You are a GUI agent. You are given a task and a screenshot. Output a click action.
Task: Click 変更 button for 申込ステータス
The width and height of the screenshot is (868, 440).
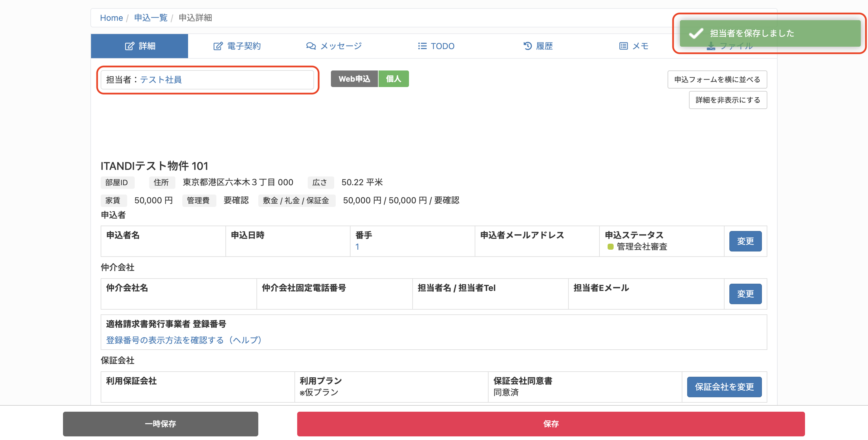(x=745, y=241)
